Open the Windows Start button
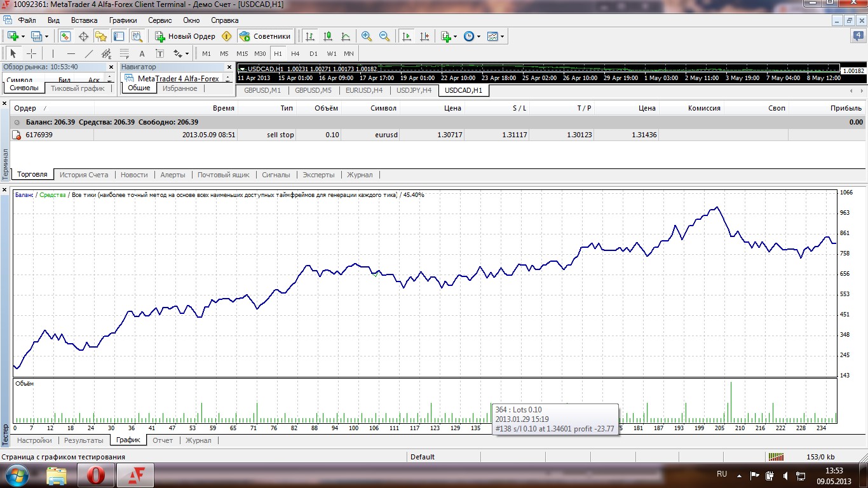868x488 pixels. pos(17,475)
